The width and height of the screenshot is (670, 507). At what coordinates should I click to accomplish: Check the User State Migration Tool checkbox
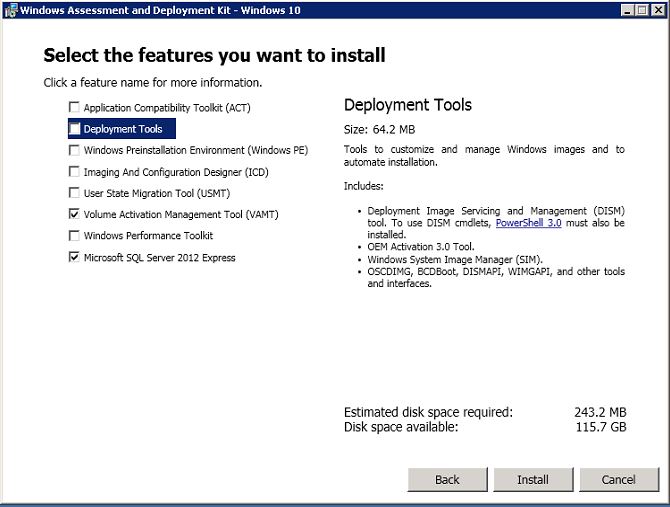pyautogui.click(x=74, y=193)
